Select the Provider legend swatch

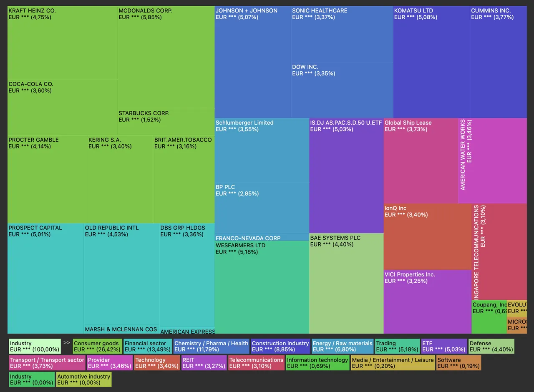click(x=110, y=363)
